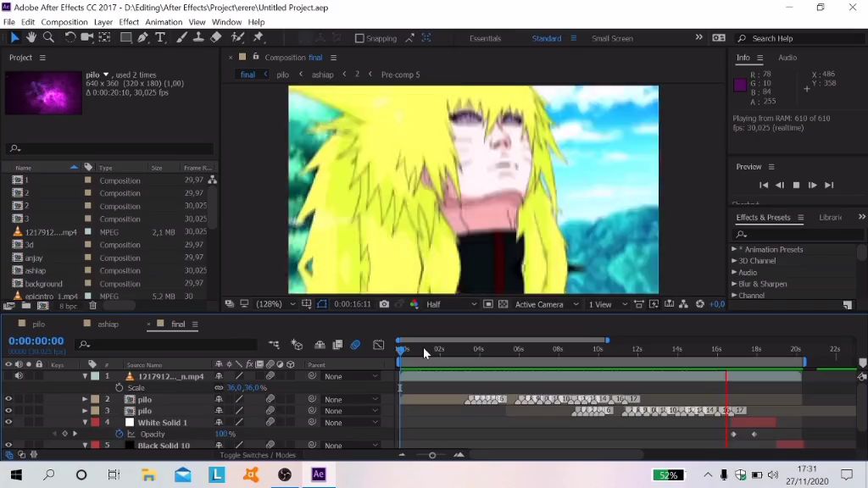
Task: Open the Active Camera dropdown
Action: 547,304
